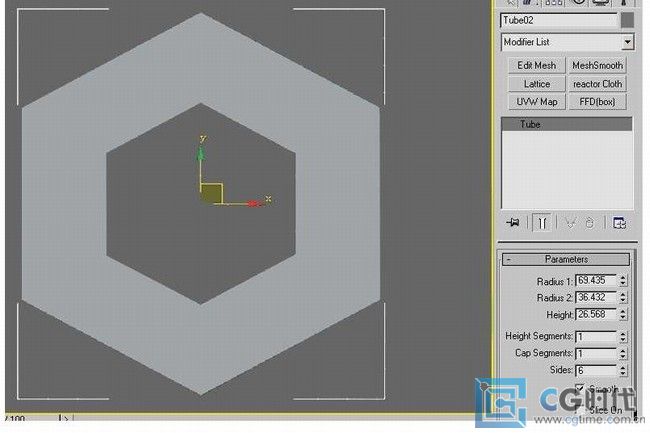Image resolution: width=650 pixels, height=433 pixels.
Task: Click the Sides value field
Action: click(596, 370)
